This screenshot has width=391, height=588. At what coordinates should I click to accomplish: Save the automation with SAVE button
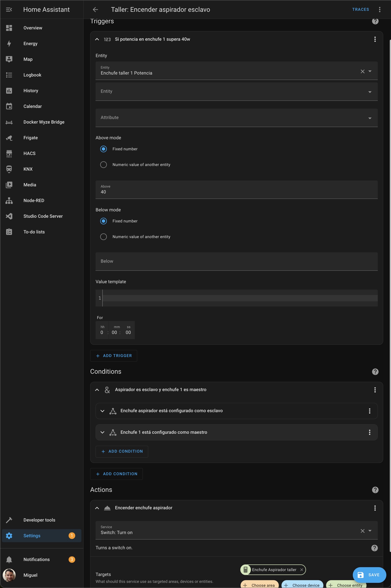(x=369, y=575)
